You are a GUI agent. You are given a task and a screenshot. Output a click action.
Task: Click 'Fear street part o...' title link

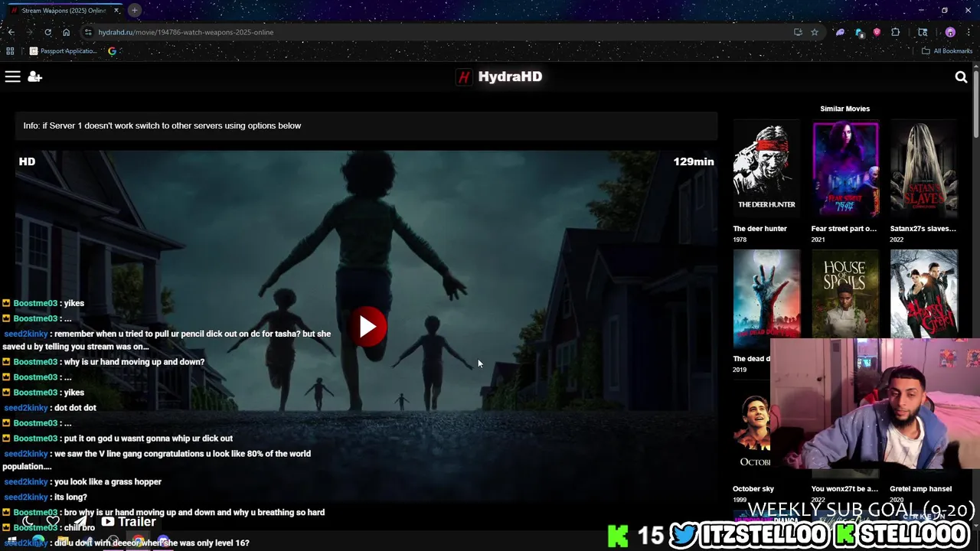pos(844,228)
